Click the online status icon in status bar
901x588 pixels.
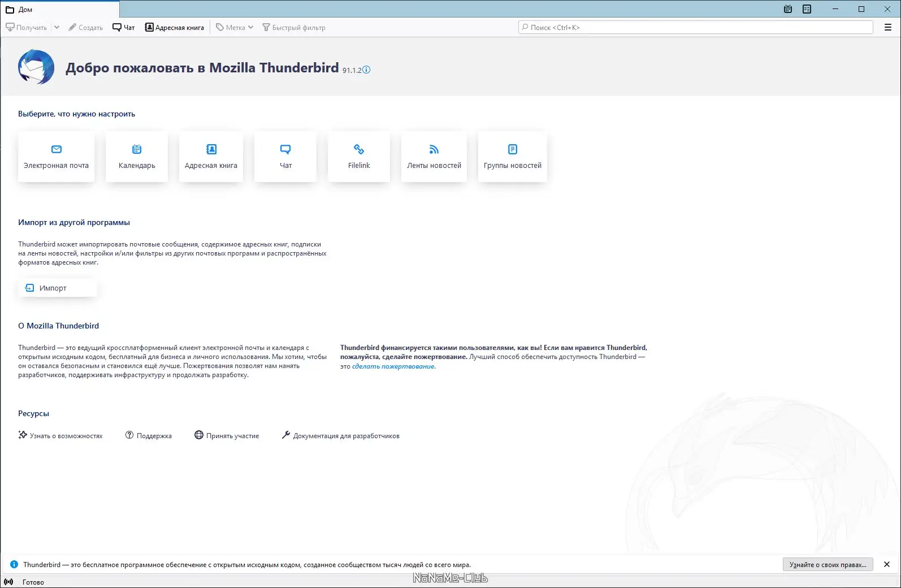[8, 582]
